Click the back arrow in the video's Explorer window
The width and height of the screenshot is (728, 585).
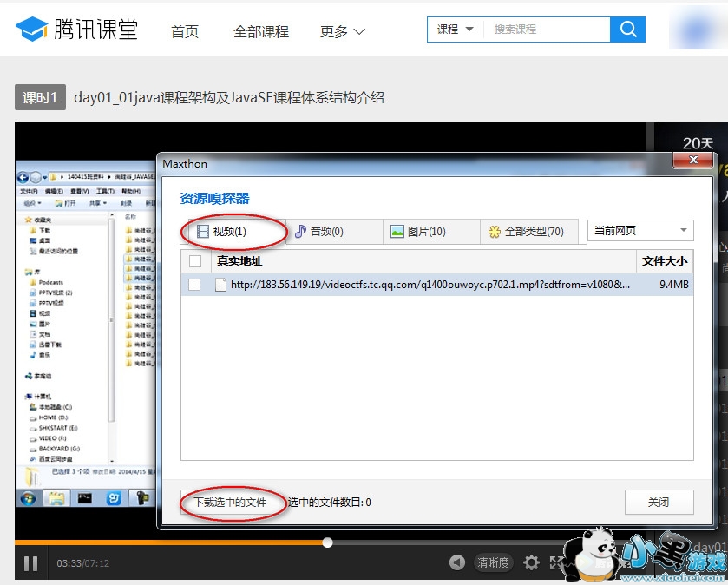(23, 177)
